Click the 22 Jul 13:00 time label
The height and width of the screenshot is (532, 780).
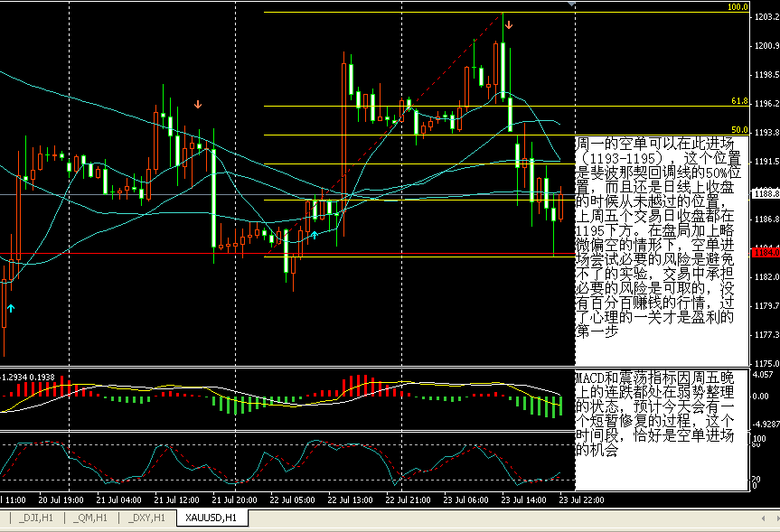[x=350, y=499]
